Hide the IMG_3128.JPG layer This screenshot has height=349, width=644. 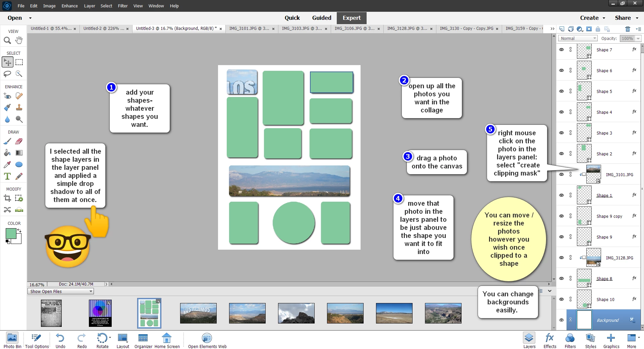561,258
